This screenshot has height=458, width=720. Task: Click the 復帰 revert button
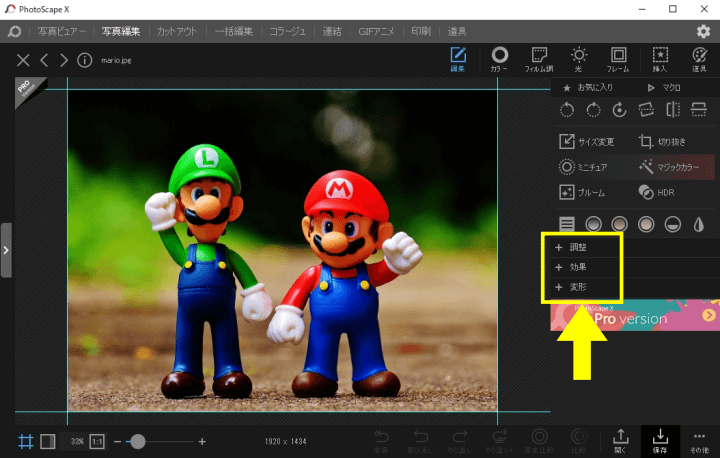(381, 441)
